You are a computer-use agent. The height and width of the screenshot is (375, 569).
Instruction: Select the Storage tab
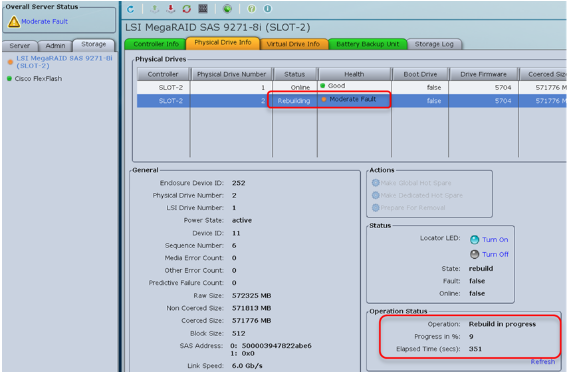94,44
